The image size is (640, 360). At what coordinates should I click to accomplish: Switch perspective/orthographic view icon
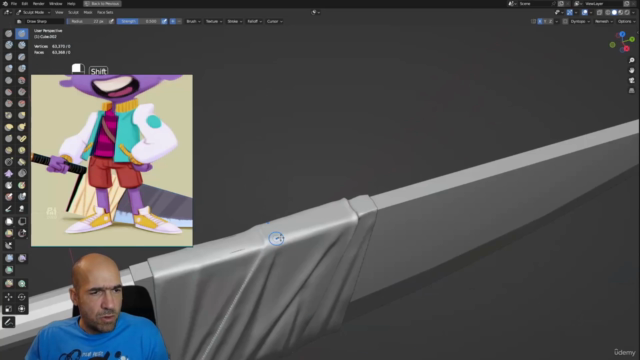631,90
